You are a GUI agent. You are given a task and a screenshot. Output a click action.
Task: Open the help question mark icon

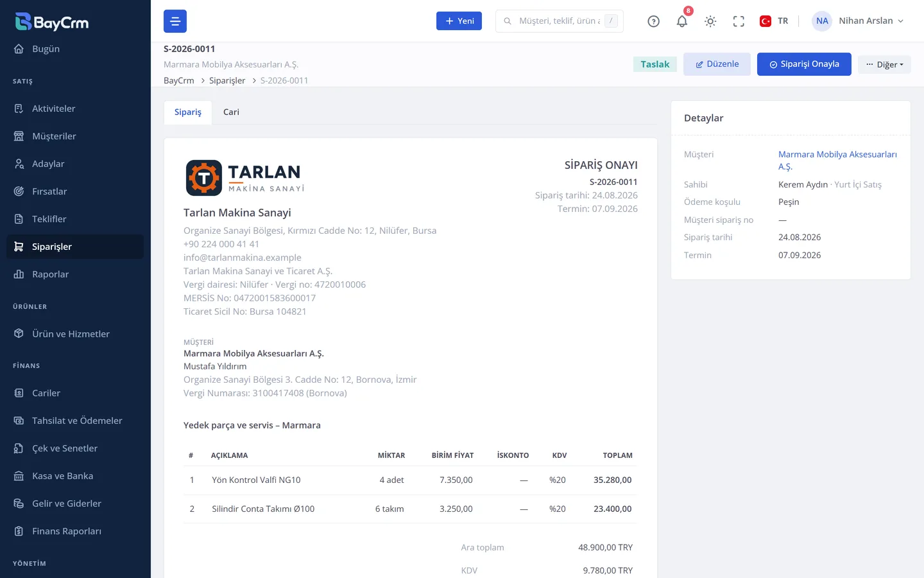tap(653, 21)
